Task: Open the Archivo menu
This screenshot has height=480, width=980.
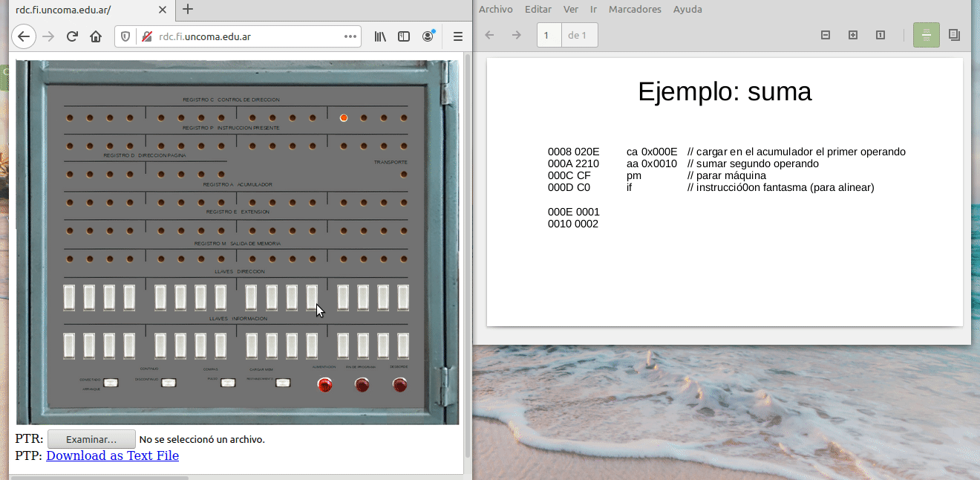Action: tap(495, 10)
